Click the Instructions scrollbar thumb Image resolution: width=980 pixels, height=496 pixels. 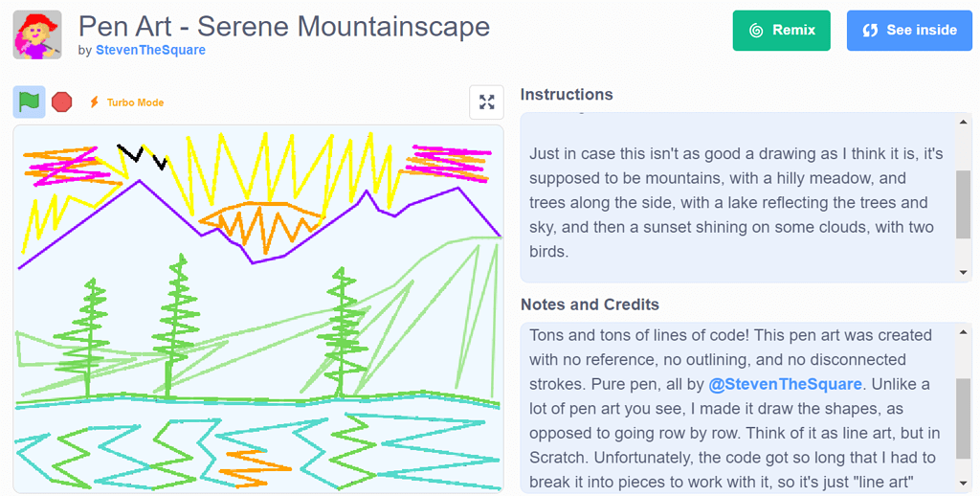963,205
